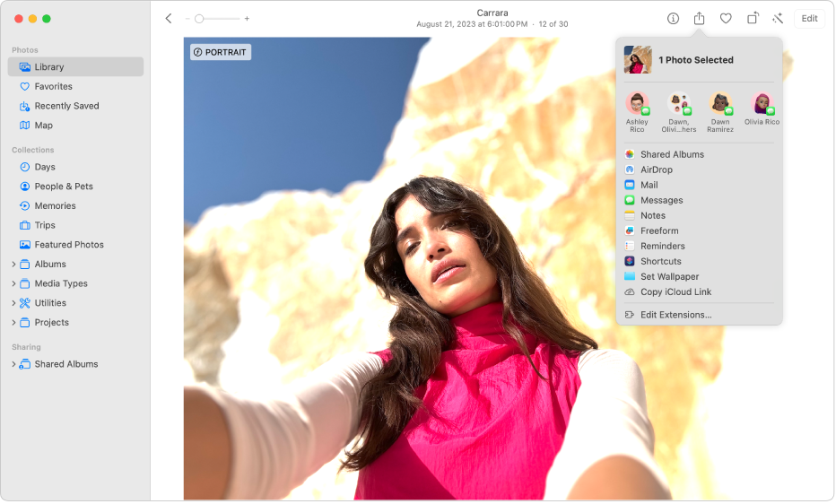Click the zoom slider knob
The height and width of the screenshot is (504, 836).
[199, 19]
